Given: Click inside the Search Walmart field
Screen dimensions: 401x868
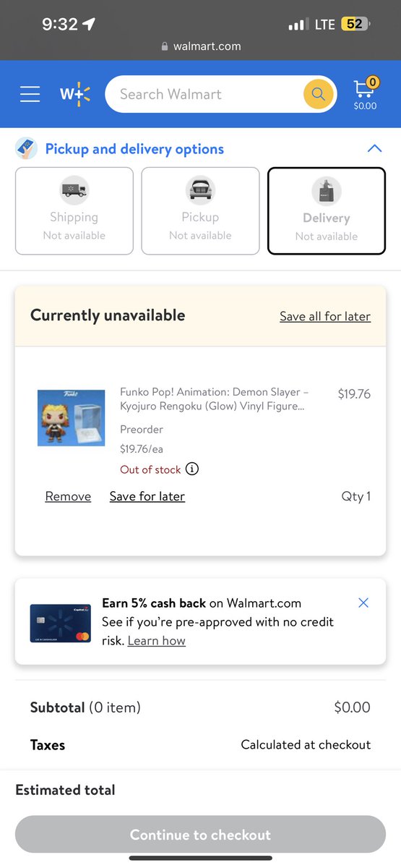Looking at the screenshot, I should tap(206, 94).
